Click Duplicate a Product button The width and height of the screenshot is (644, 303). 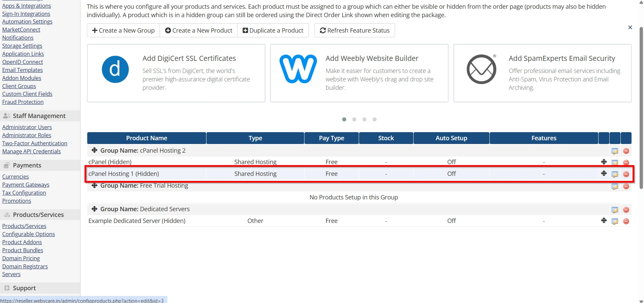(273, 30)
